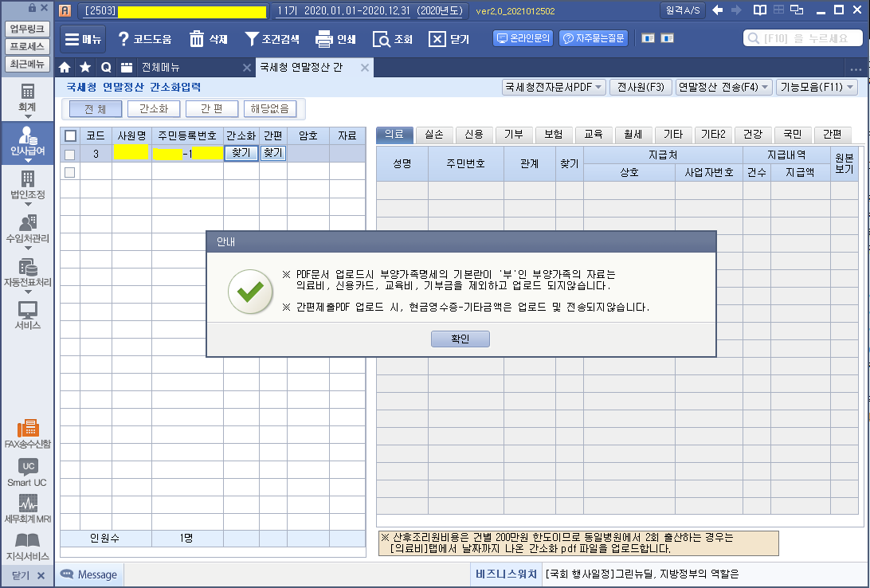This screenshot has height=588, width=870.
Task: Click the 인쇄 printer icon
Action: point(324,39)
